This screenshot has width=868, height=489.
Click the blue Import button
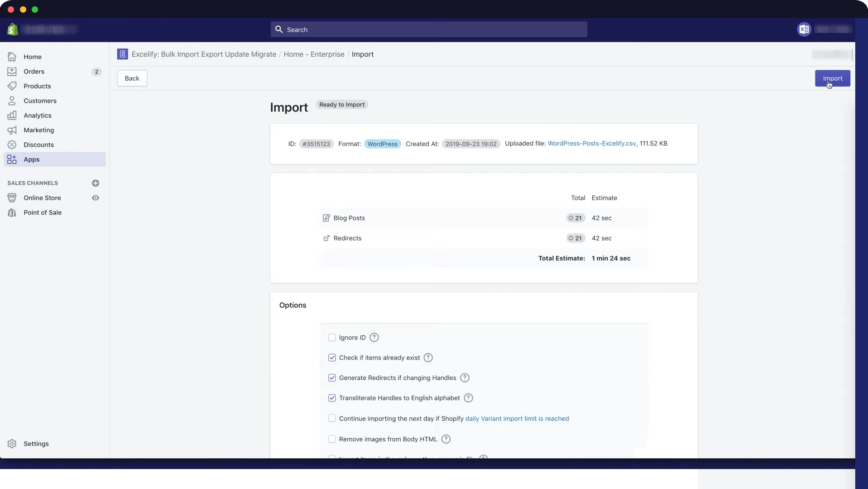click(832, 78)
